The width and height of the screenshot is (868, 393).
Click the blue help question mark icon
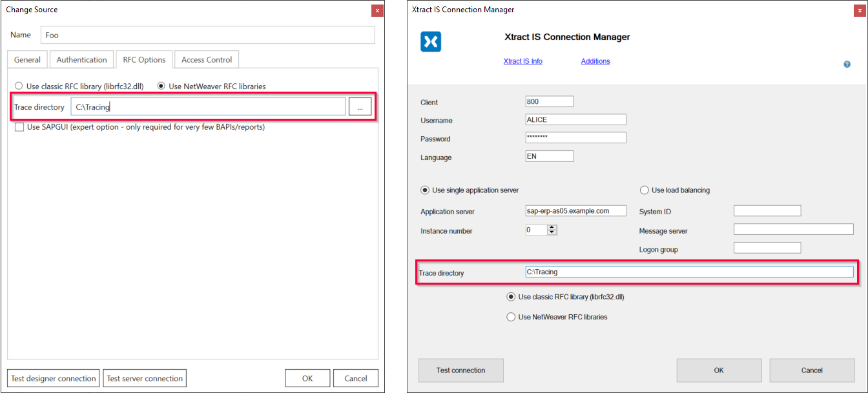tap(847, 65)
